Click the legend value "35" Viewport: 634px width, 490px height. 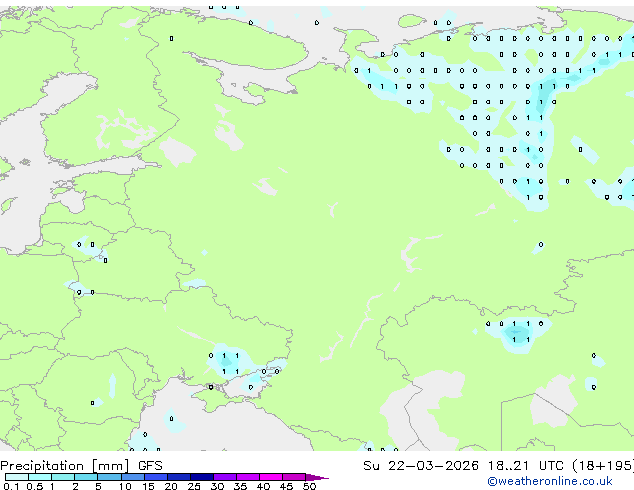pyautogui.click(x=240, y=486)
